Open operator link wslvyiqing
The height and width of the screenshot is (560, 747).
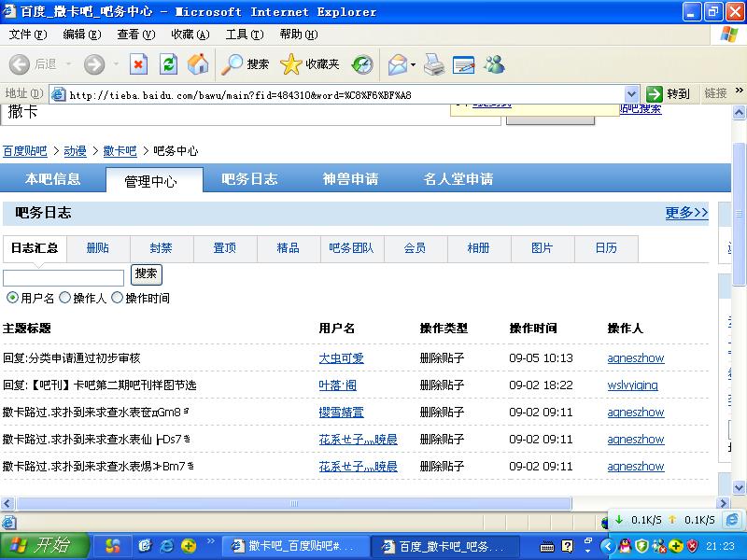(x=633, y=385)
